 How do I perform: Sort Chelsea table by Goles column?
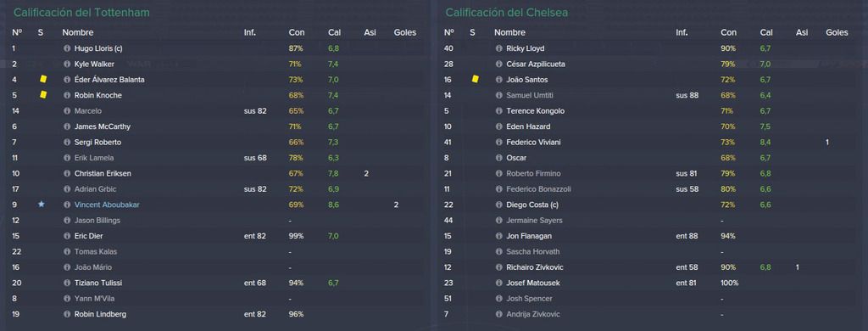[837, 33]
